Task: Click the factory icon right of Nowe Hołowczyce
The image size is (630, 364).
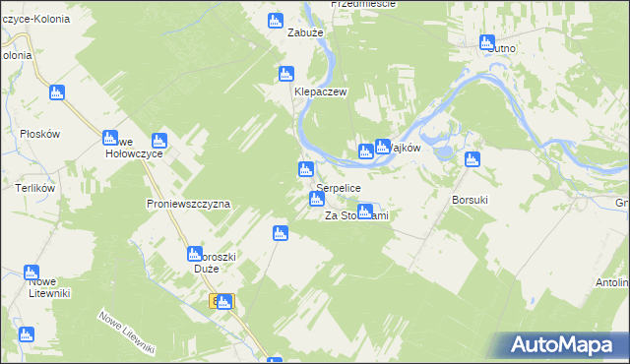Action: coord(159,141)
